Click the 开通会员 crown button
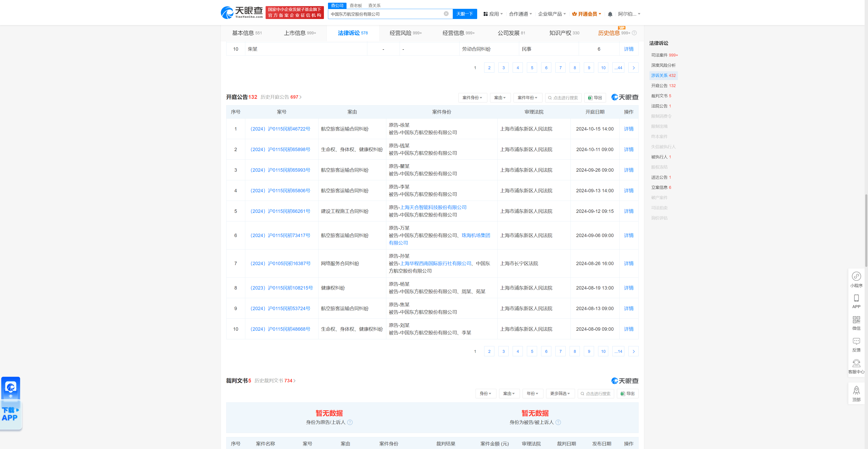Image resolution: width=868 pixels, height=449 pixels. [586, 14]
